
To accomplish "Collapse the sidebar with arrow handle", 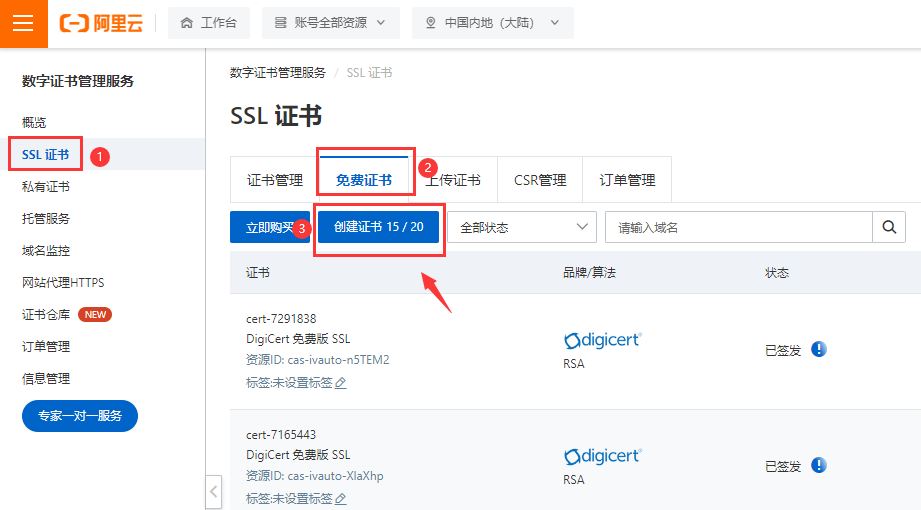I will tap(214, 492).
